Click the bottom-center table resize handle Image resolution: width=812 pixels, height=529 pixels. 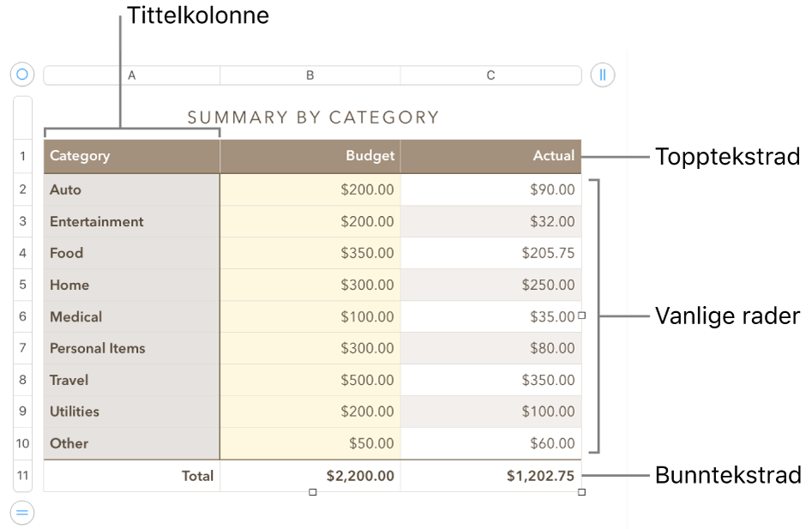click(313, 492)
